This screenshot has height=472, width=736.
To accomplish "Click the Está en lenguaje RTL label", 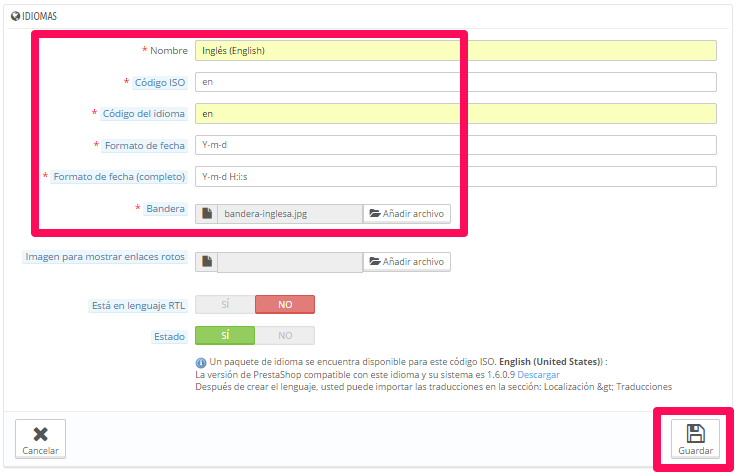I will pos(138,306).
